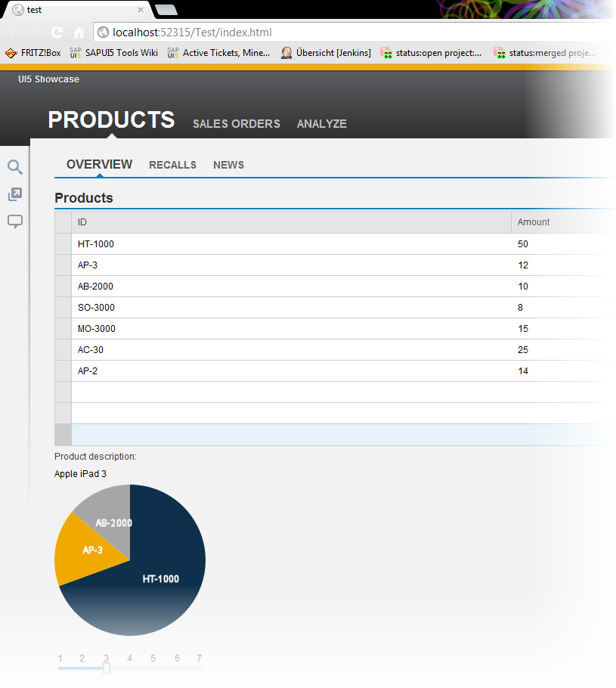Viewport: 616px width, 688px height.
Task: Click the Übersicht [Jenkins] bookmark icon
Action: point(286,53)
